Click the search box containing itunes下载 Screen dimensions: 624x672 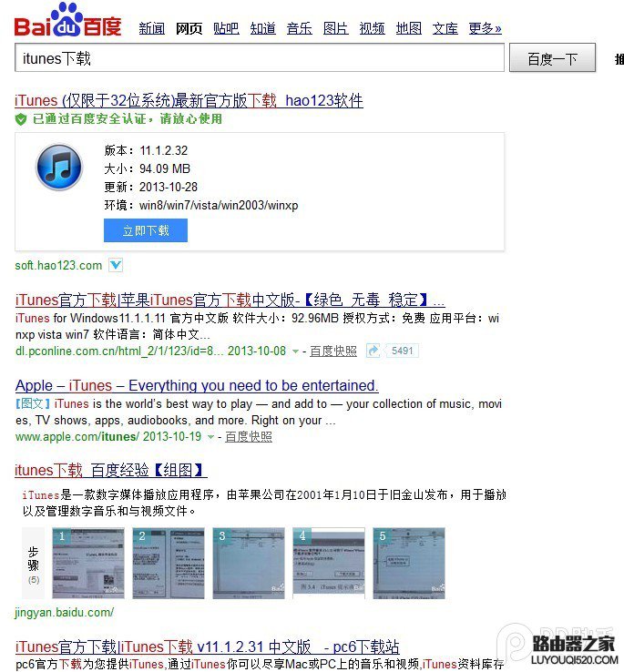coord(260,58)
